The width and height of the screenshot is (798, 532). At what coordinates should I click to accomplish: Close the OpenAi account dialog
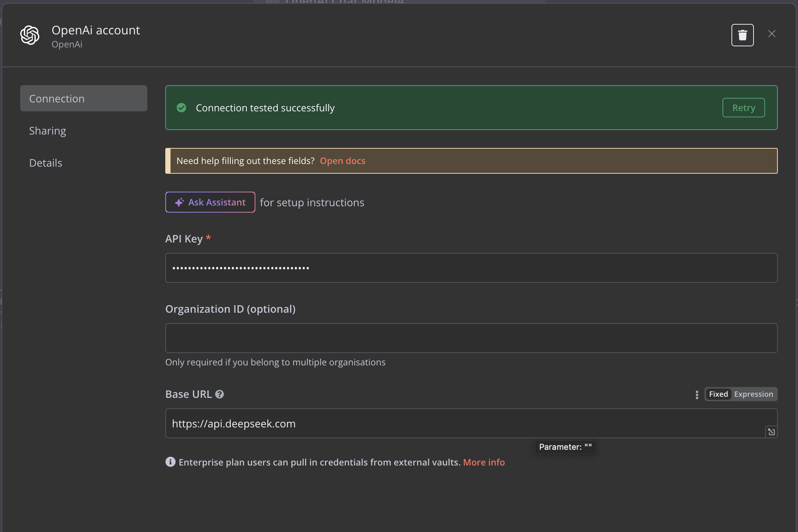point(771,34)
